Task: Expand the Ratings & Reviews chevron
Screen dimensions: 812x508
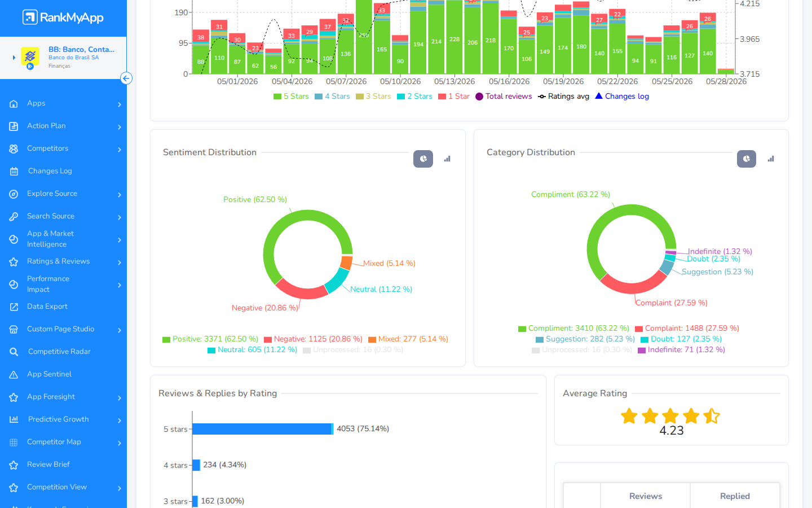Action: 120,262
